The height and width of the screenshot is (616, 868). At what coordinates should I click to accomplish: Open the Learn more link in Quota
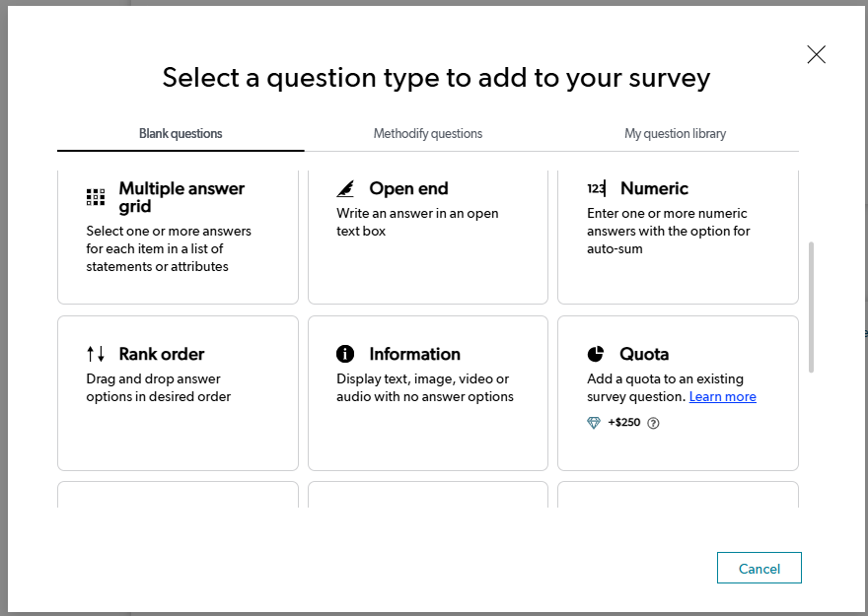[722, 397]
